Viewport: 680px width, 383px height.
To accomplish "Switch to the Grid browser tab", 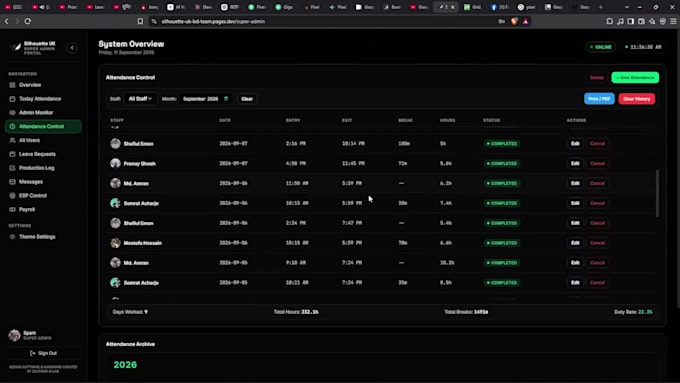I will click(472, 7).
